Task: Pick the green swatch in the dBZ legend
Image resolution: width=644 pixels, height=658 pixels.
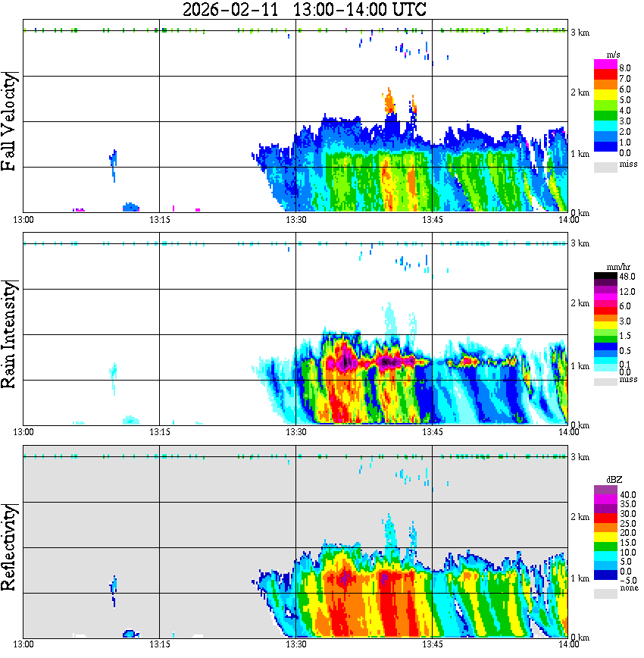Action: [x=605, y=547]
